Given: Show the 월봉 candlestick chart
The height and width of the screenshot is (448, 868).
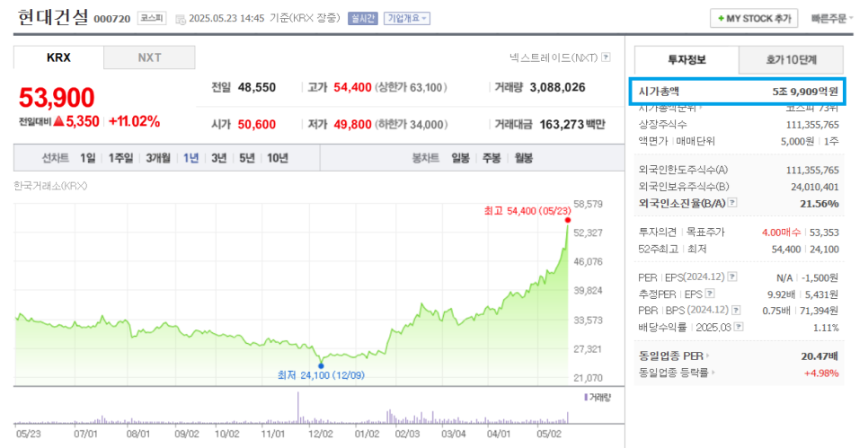Looking at the screenshot, I should point(523,158).
